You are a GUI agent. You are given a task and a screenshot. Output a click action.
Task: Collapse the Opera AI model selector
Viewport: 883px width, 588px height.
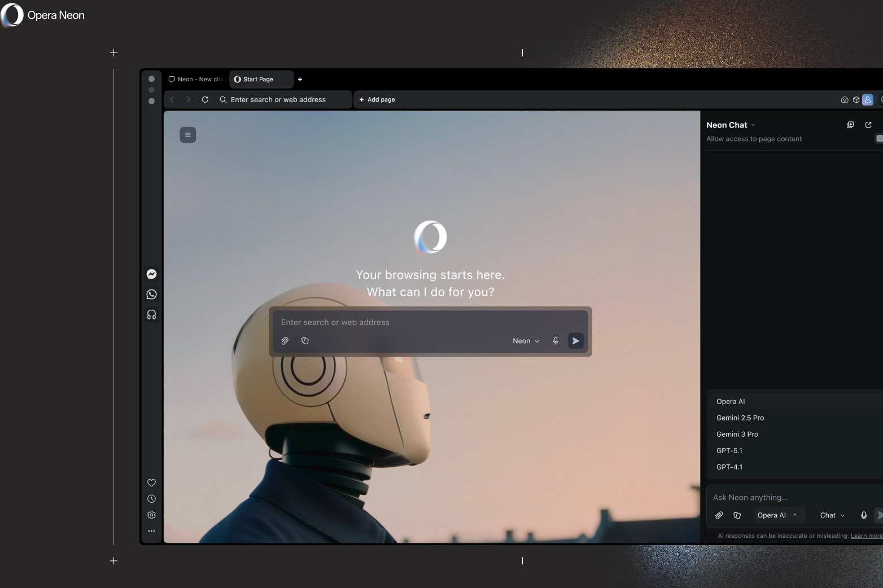777,515
